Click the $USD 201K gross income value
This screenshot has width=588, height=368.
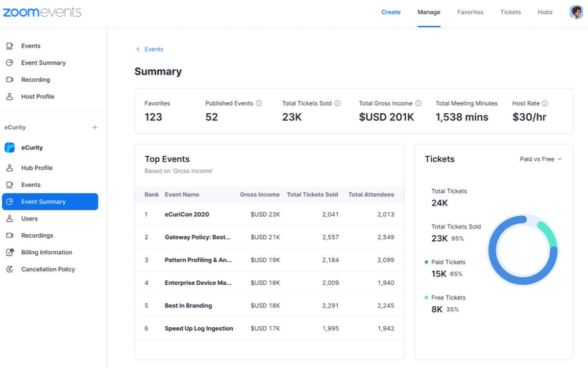pos(387,117)
